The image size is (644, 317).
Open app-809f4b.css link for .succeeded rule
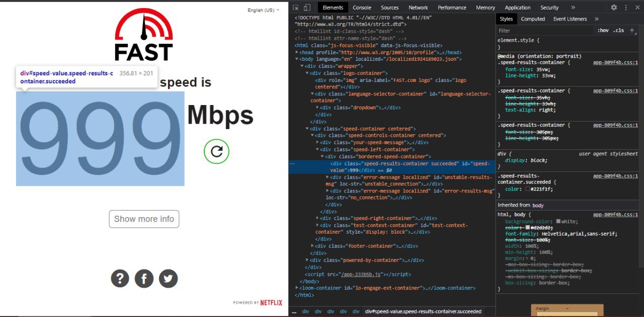pos(615,176)
